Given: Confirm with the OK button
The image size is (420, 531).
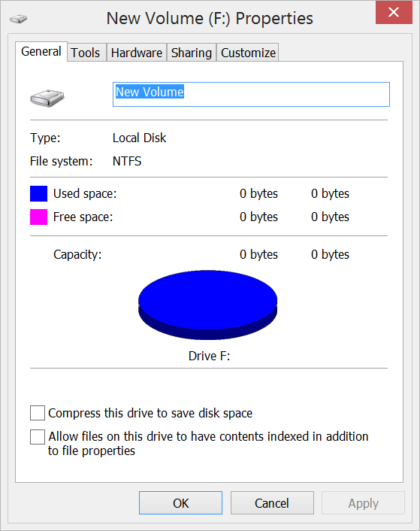Looking at the screenshot, I should (x=180, y=503).
